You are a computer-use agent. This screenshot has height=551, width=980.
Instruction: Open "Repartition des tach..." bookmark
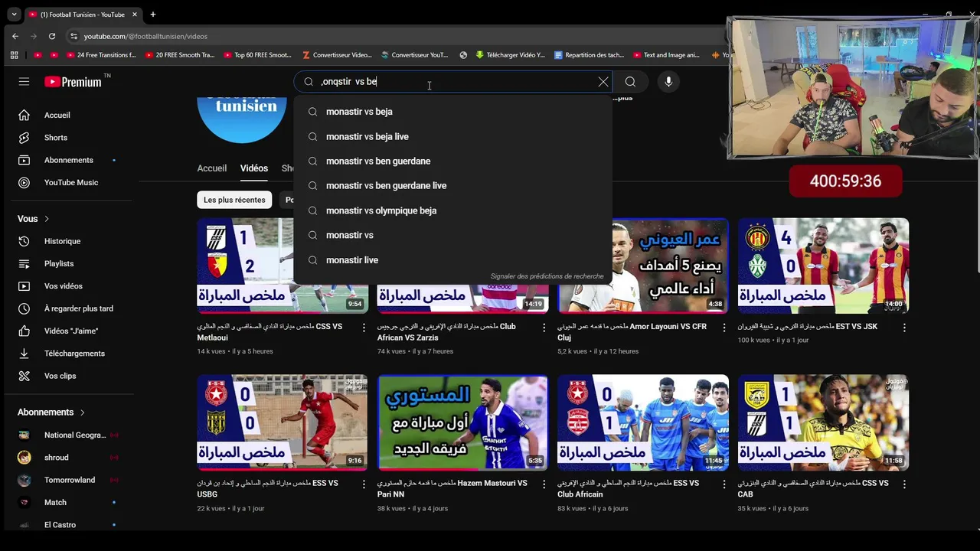pos(589,55)
